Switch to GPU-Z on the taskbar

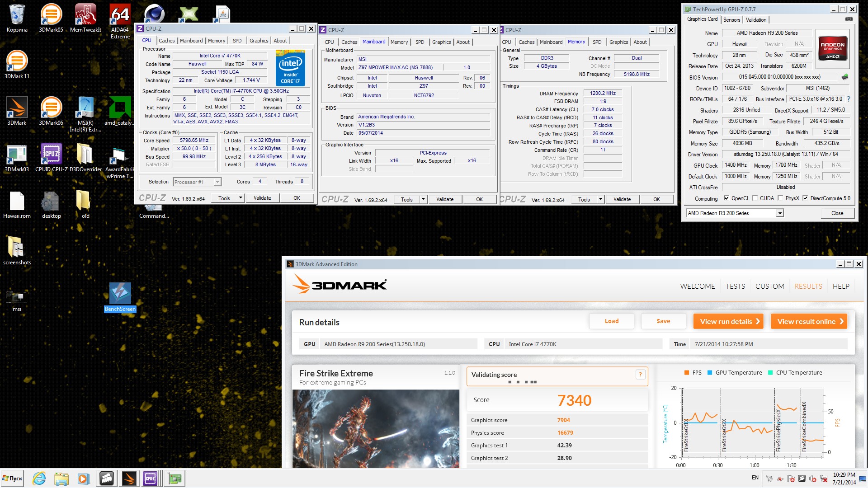click(175, 479)
